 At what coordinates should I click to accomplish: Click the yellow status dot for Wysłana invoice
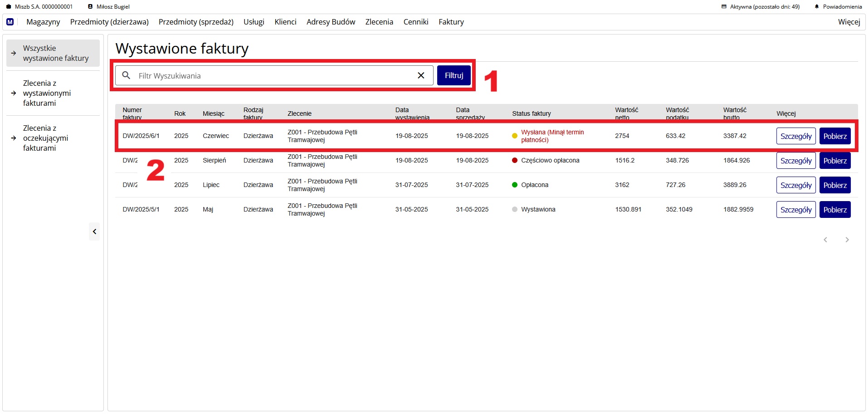(514, 136)
